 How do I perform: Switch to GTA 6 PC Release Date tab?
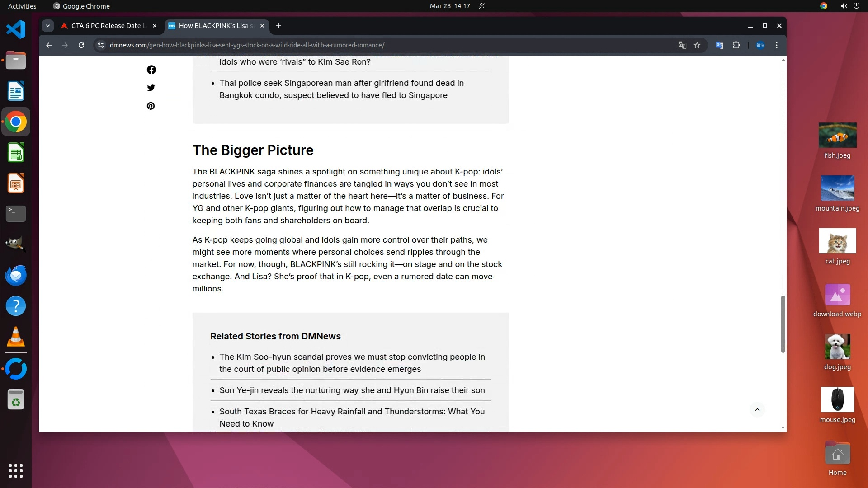(108, 26)
